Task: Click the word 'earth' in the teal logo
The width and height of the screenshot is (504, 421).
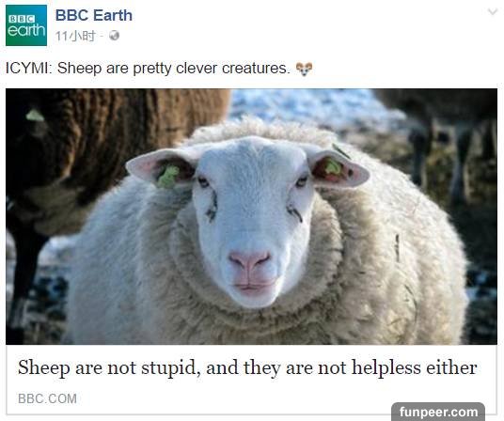Action: coord(26,31)
